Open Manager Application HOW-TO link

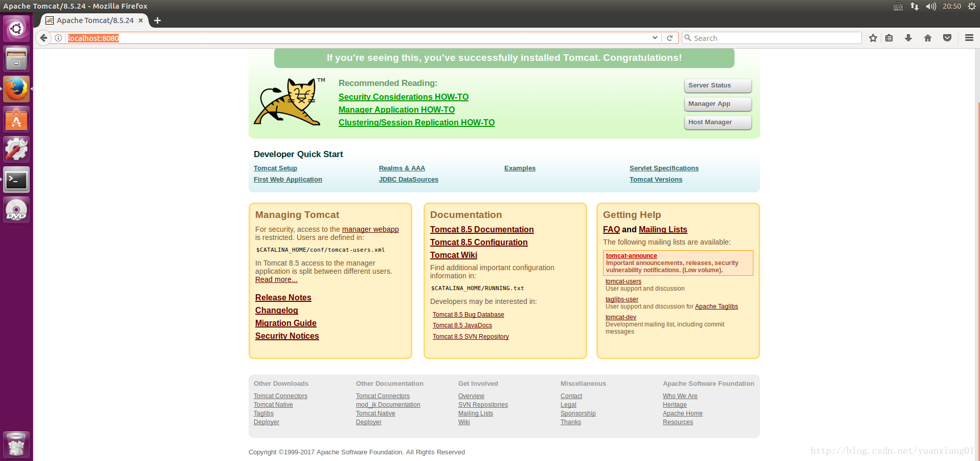click(x=396, y=109)
